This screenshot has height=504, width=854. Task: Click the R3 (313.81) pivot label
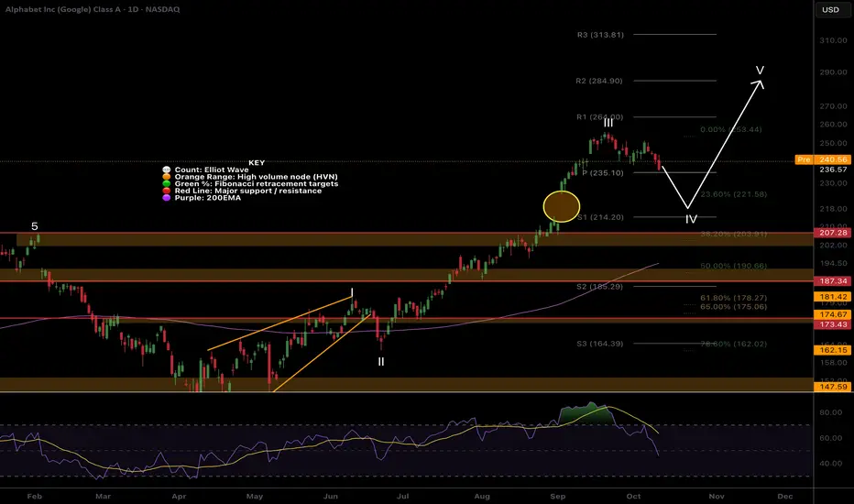tap(600, 35)
